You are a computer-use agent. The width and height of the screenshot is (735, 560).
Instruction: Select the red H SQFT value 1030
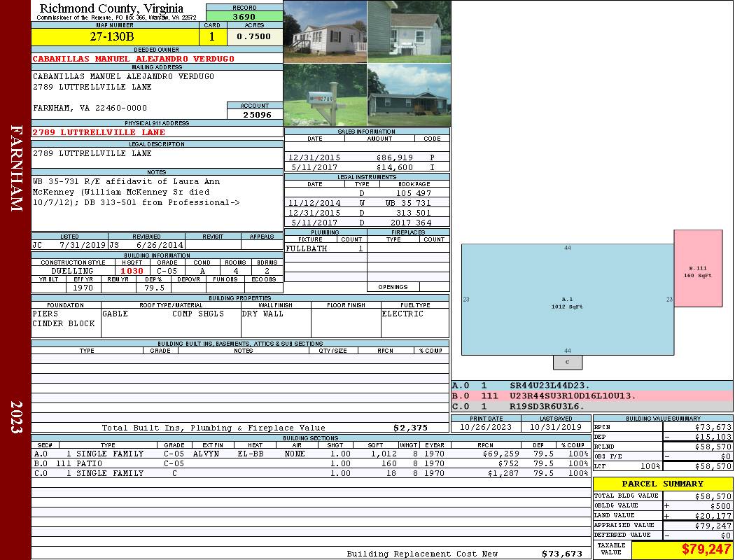click(x=132, y=271)
